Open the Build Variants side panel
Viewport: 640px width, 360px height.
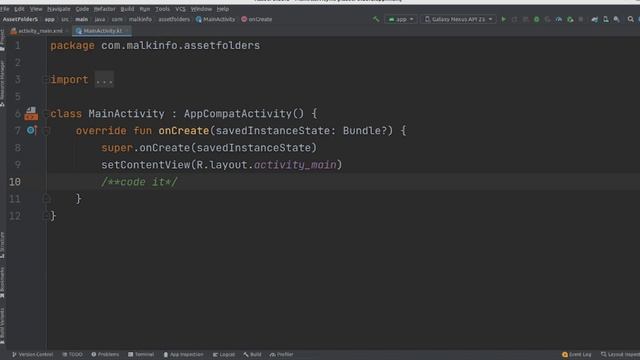(2, 326)
